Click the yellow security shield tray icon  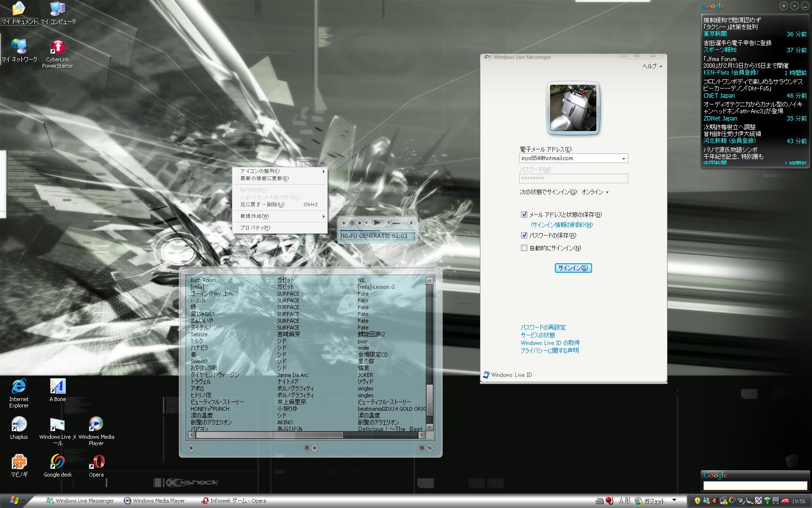pos(697,501)
